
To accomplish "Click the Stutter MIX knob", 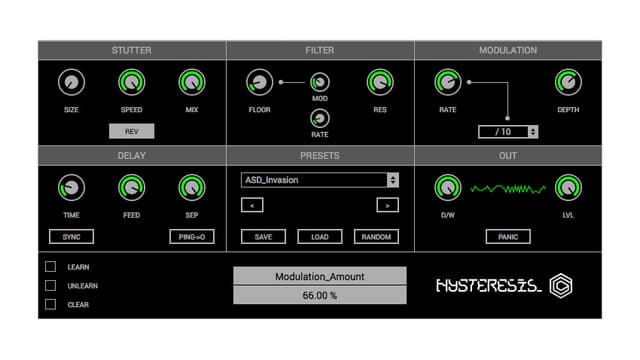I will [192, 82].
